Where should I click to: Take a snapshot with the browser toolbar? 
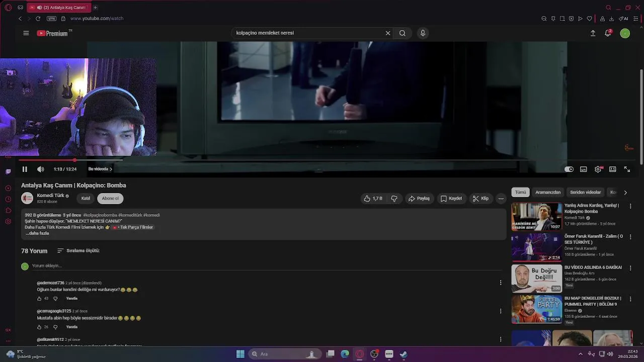point(562,19)
